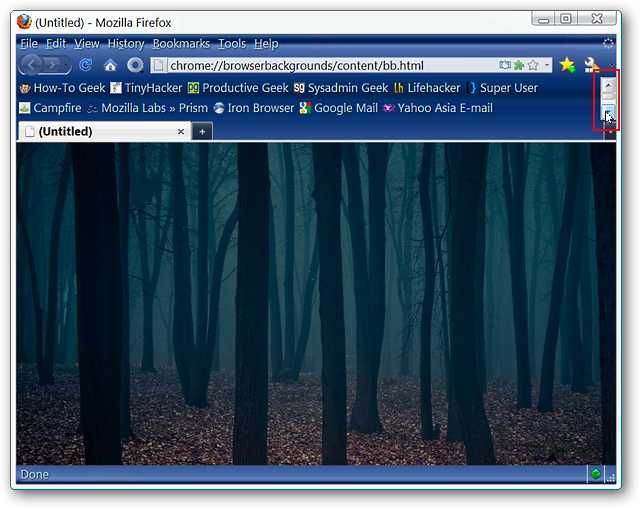Open the File menu
Viewport: 640px width, 508px height.
point(28,44)
